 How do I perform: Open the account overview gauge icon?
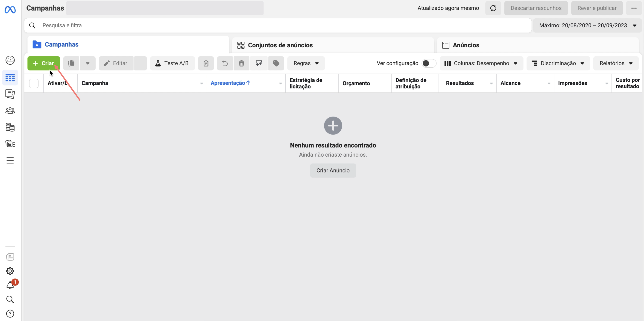(x=10, y=60)
